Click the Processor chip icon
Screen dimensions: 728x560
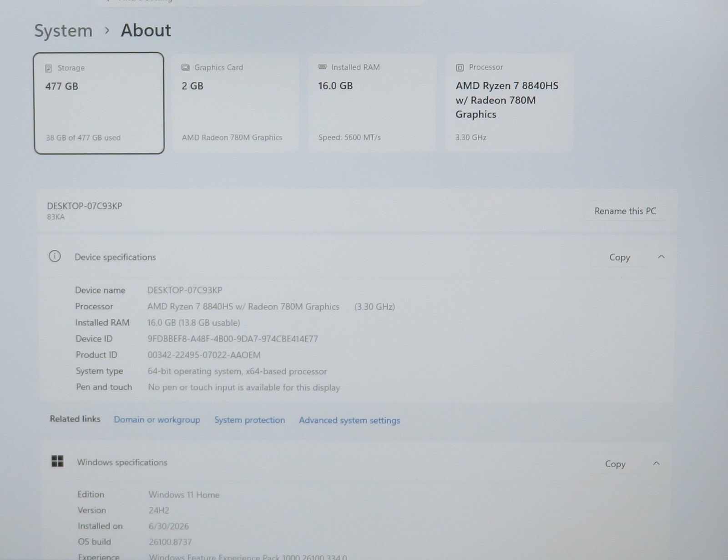pyautogui.click(x=460, y=67)
